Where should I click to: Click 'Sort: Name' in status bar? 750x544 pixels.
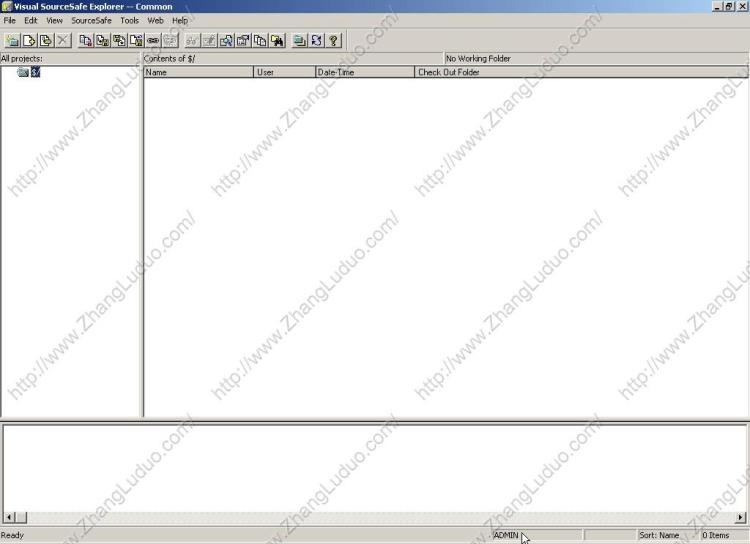659,535
